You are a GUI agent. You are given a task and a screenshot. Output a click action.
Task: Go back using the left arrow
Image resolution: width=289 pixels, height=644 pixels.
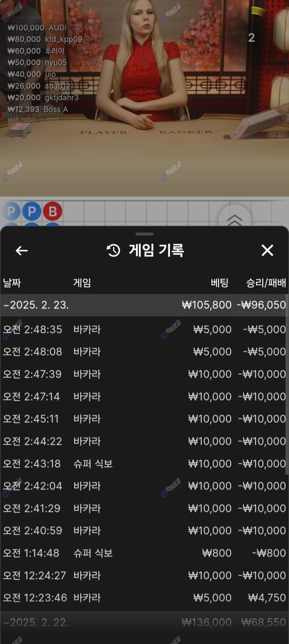tap(22, 250)
